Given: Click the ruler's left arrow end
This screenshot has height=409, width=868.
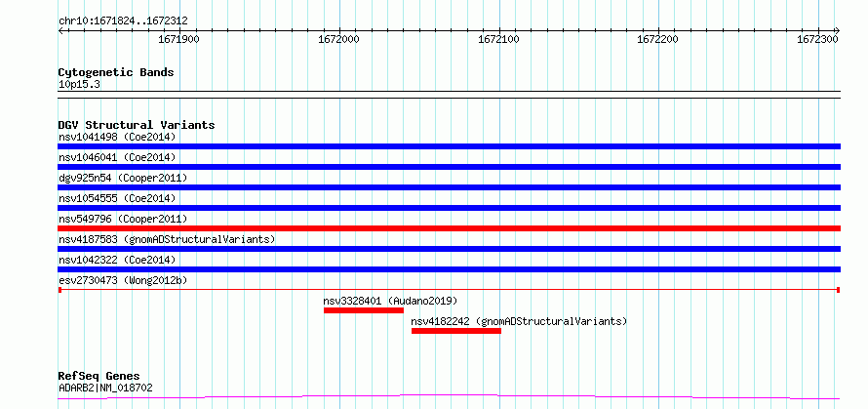Looking at the screenshot, I should pyautogui.click(x=60, y=30).
